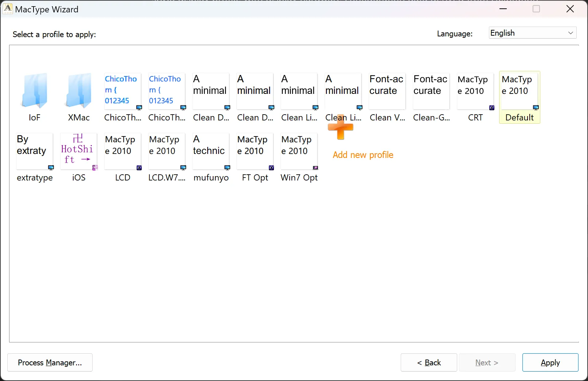Choose the Win7 Opt profile
This screenshot has width=588, height=381.
point(299,151)
